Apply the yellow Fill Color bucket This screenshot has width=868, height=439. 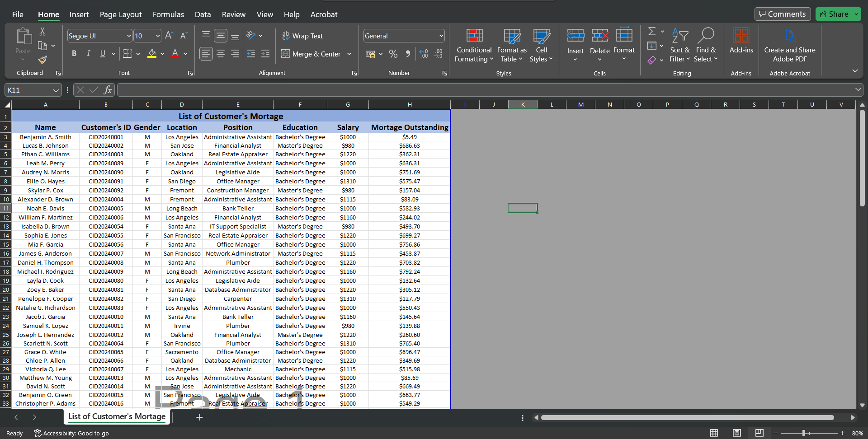152,54
